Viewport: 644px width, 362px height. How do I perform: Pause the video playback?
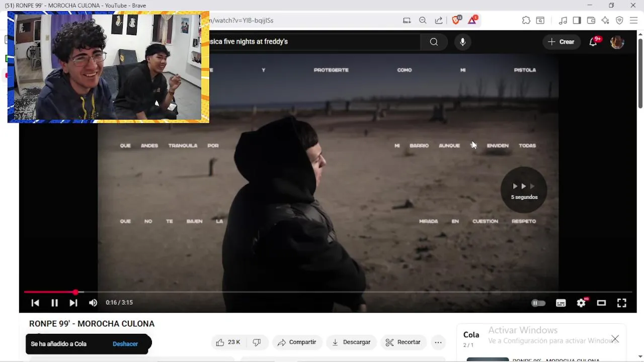click(54, 303)
